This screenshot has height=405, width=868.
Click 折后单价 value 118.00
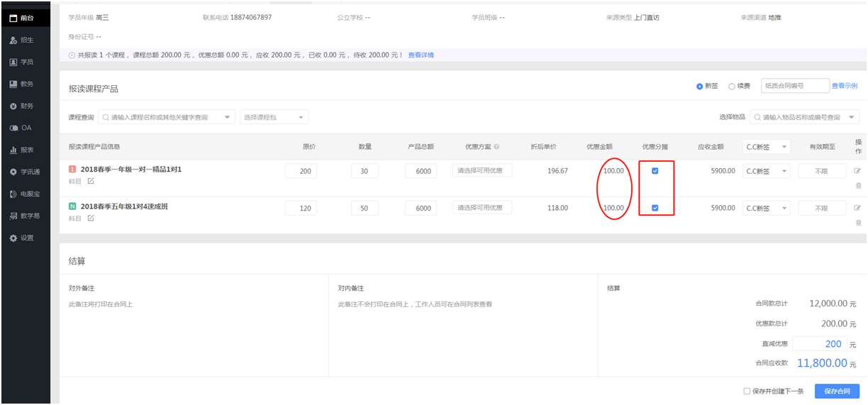click(558, 208)
